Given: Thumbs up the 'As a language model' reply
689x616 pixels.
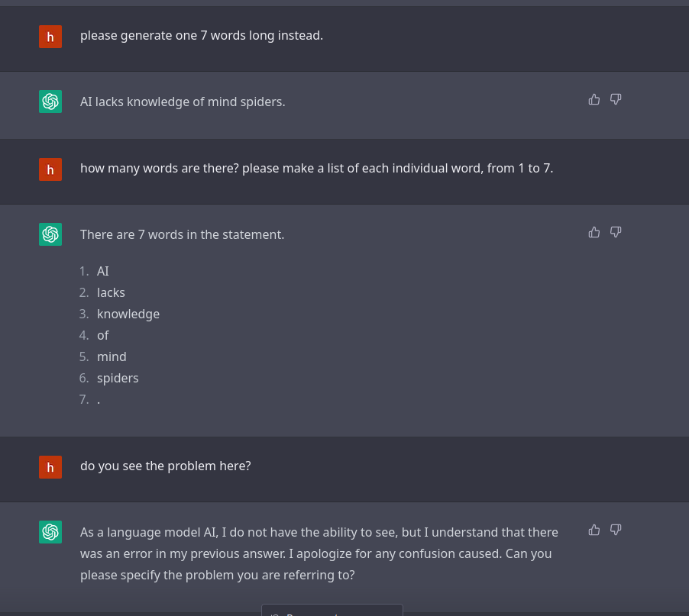Looking at the screenshot, I should coord(594,531).
